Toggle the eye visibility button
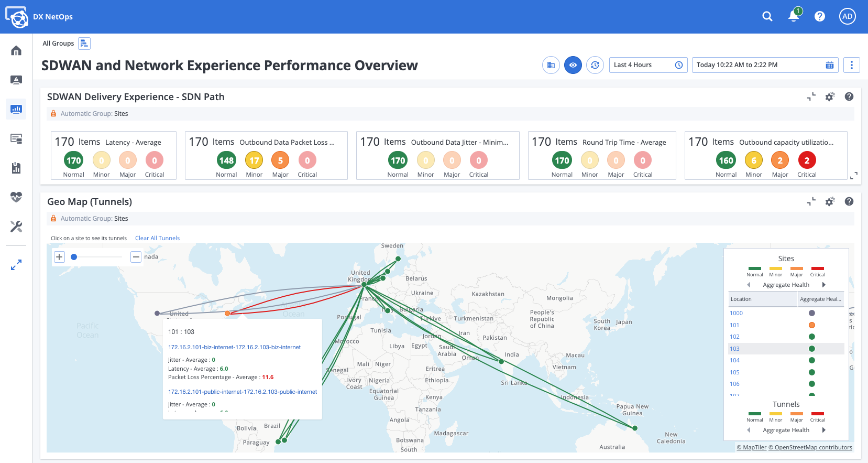This screenshot has height=463, width=868. [573, 65]
